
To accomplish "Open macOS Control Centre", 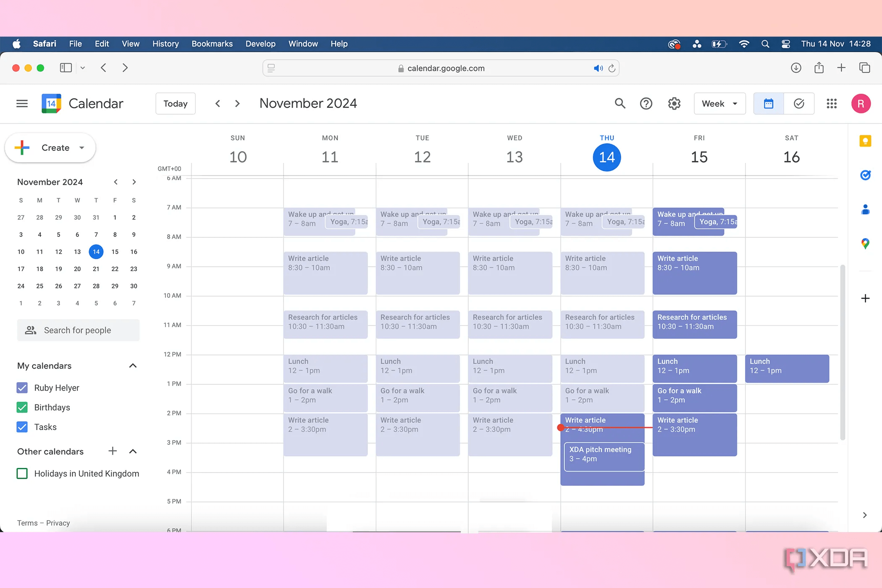I will pos(786,44).
